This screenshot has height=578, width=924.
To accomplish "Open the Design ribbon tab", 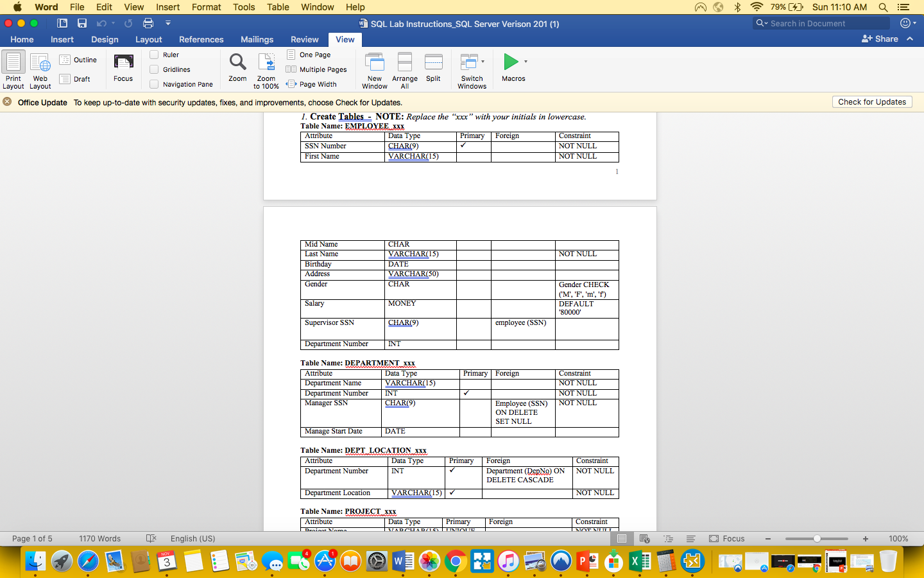I will (105, 39).
